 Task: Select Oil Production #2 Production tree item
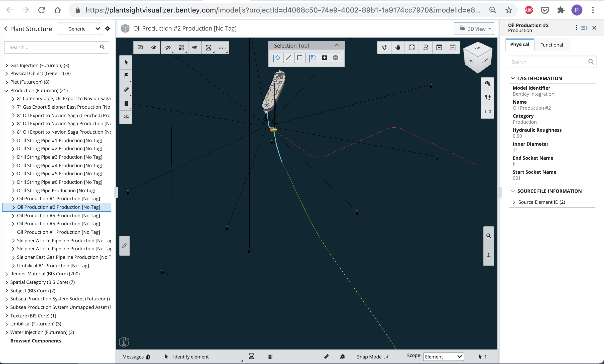coord(58,207)
